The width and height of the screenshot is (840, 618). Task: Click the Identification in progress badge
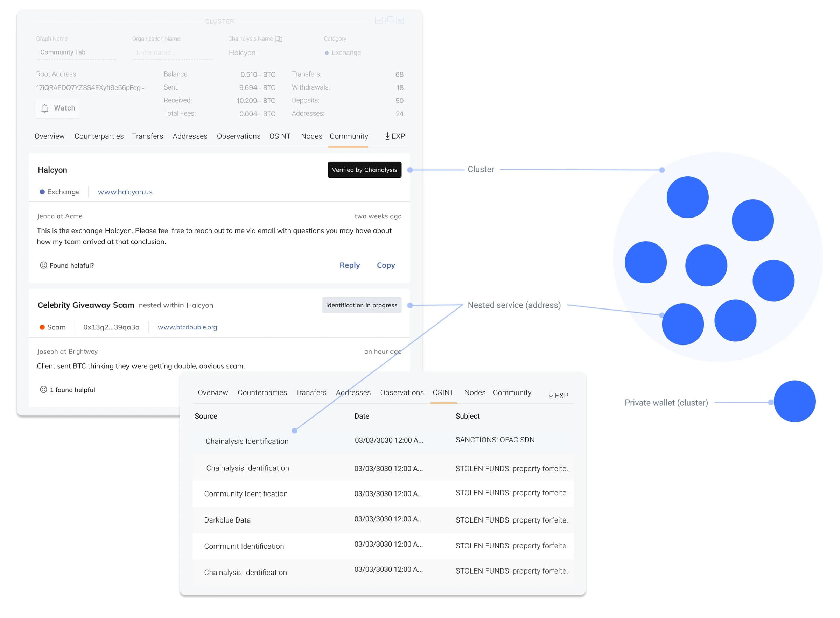362,305
